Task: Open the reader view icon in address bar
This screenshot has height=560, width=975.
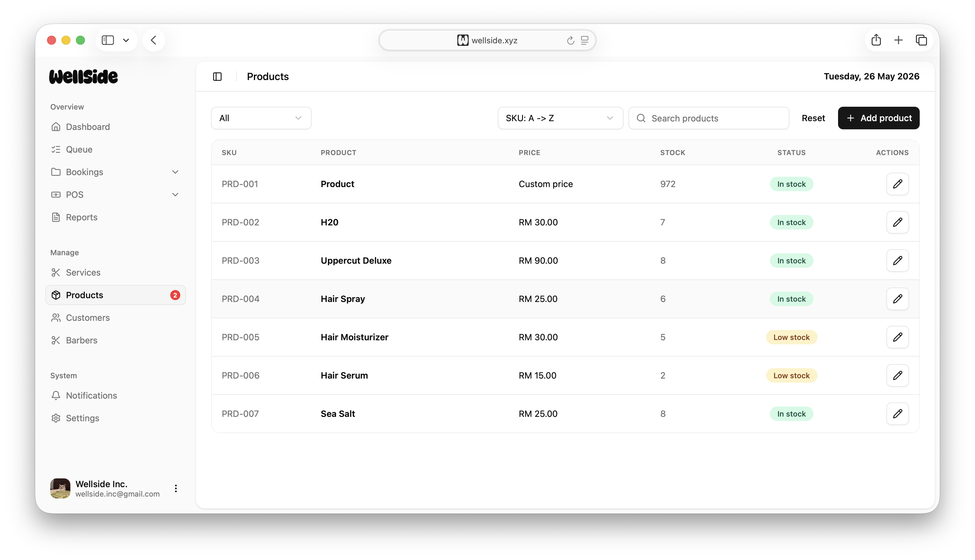Action: coord(585,40)
